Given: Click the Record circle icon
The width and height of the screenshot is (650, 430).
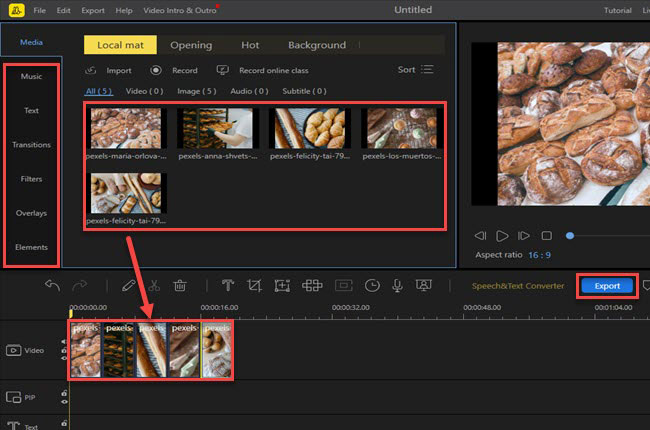Looking at the screenshot, I should (156, 70).
